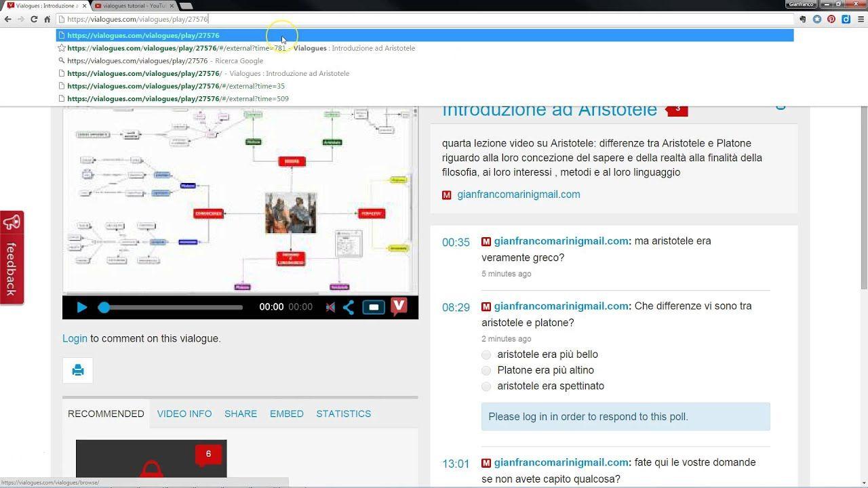Image resolution: width=868 pixels, height=488 pixels.
Task: Click the Pinterest extension icon
Action: click(x=831, y=19)
